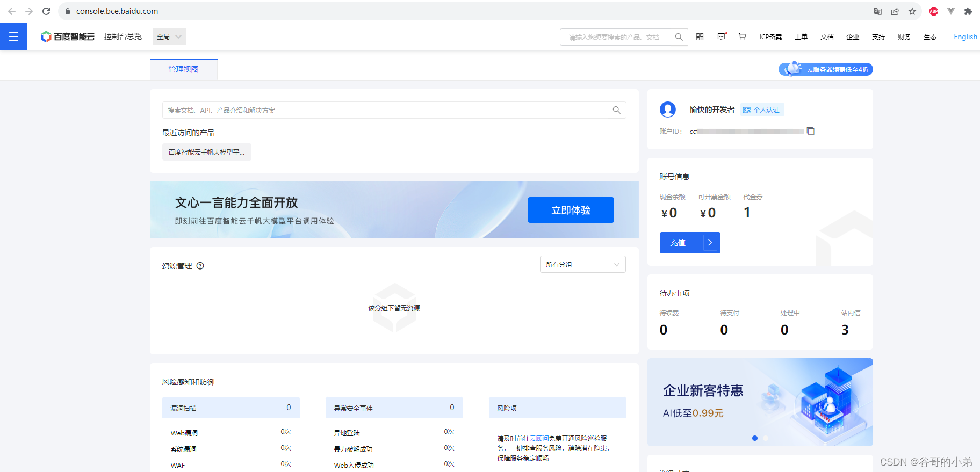Click the arrow on the 充值 button

tap(710, 243)
